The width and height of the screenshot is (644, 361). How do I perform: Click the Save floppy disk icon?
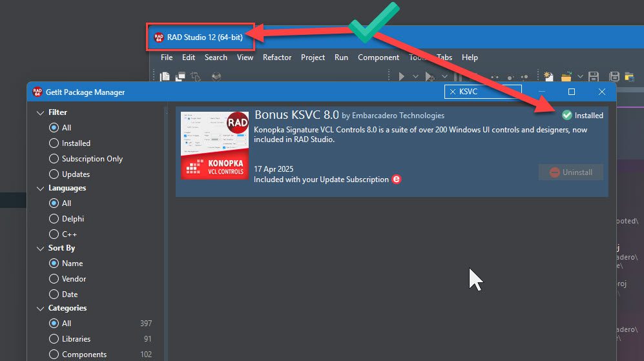(x=594, y=76)
